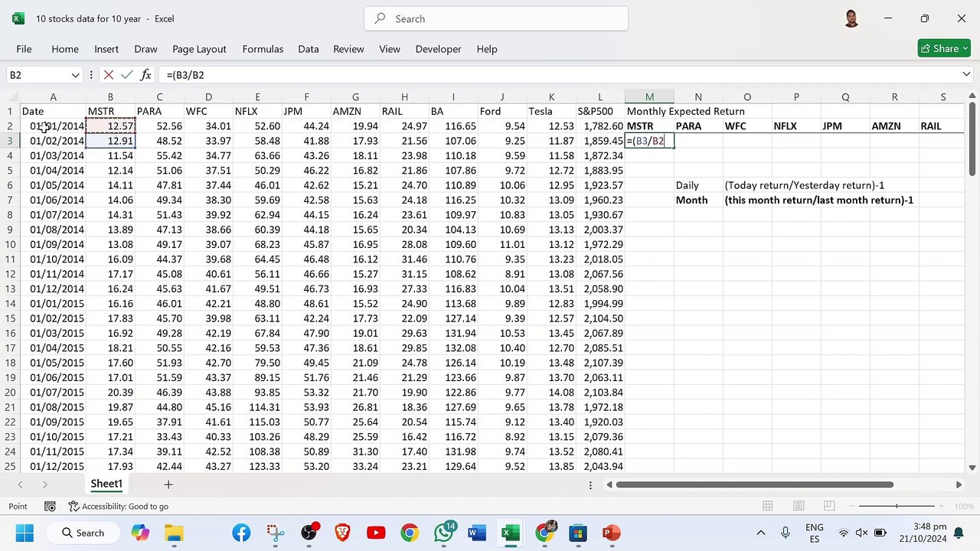Expand the formula bar
The height and width of the screenshot is (551, 980).
click(966, 74)
